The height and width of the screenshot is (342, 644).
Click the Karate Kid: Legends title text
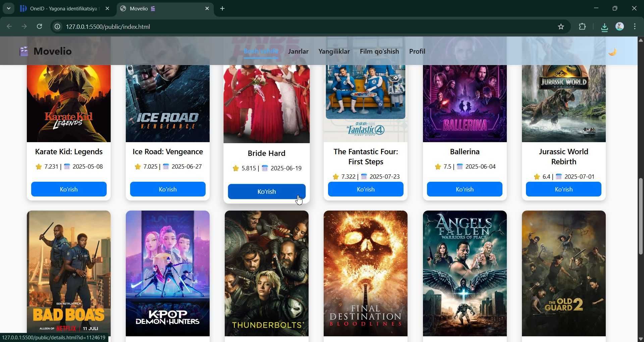click(69, 152)
